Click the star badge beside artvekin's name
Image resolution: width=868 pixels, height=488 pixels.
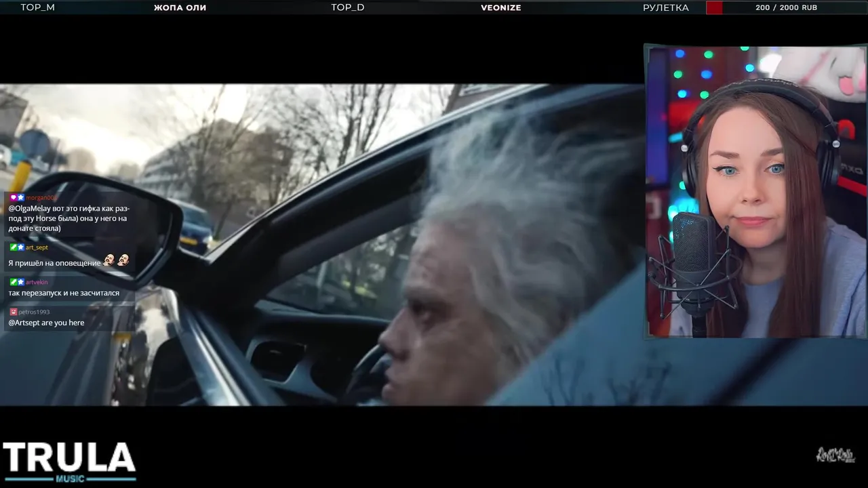pos(21,282)
